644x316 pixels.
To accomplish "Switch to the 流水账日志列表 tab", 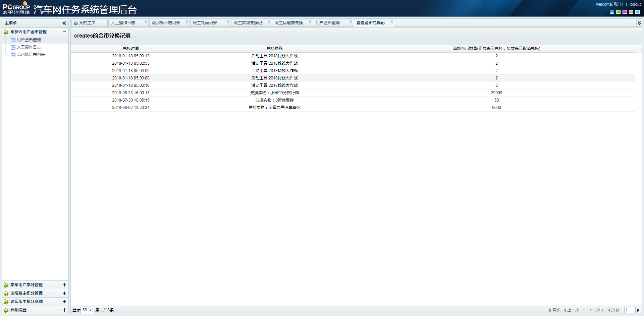I will (166, 23).
